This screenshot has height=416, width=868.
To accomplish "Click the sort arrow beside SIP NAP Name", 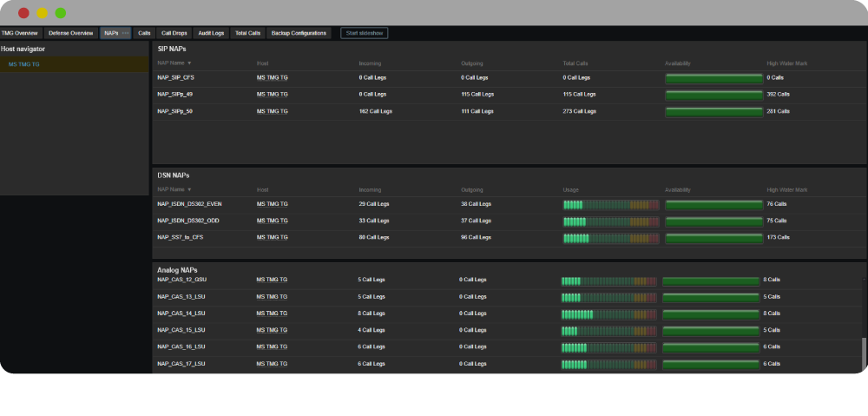I will (190, 63).
